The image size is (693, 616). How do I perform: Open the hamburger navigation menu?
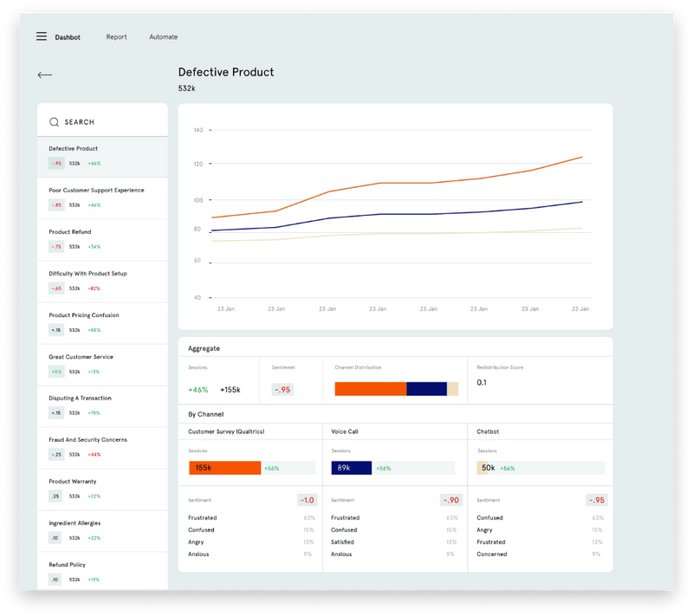pos(41,36)
